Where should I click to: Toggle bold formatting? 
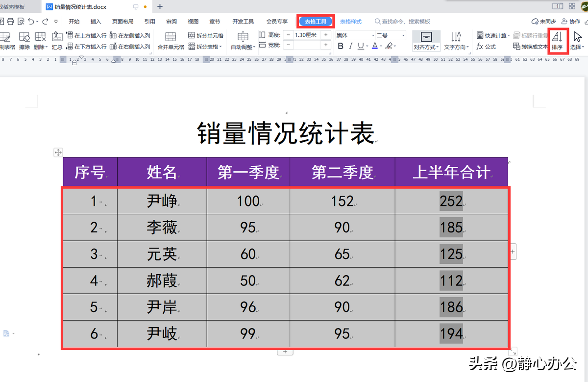341,46
